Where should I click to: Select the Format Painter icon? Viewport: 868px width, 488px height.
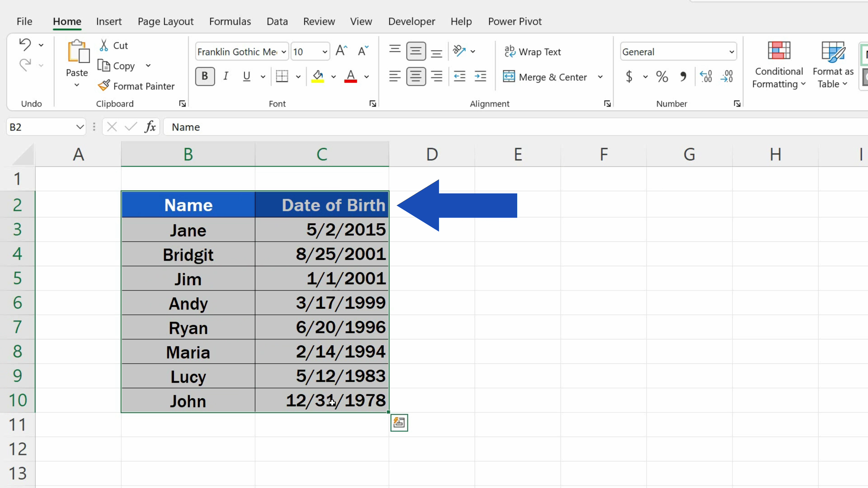coord(104,86)
